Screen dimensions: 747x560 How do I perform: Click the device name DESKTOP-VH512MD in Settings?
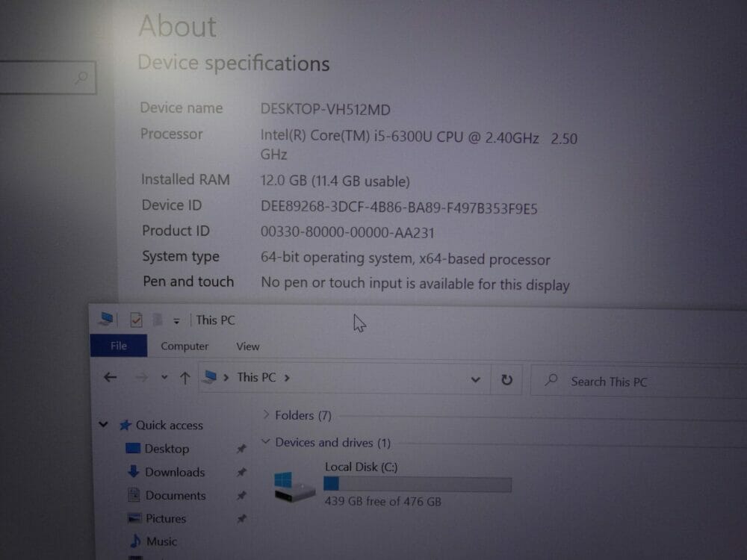tap(326, 110)
